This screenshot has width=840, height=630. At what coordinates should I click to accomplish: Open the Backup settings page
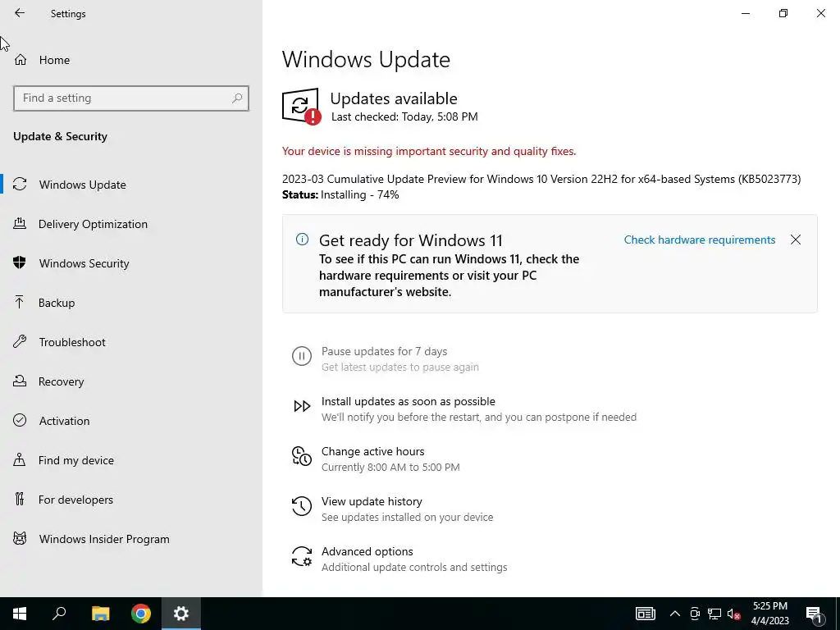coord(131,303)
